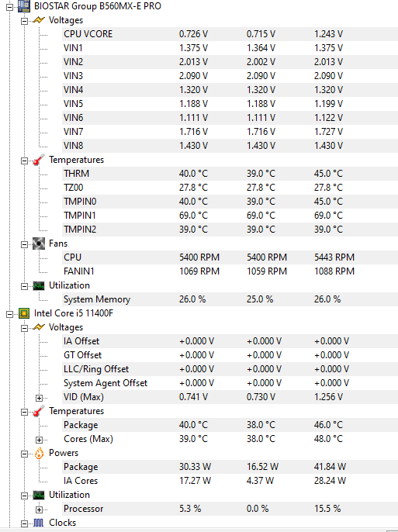
Task: Expand the Processor utilization entry
Action: pos(39,510)
